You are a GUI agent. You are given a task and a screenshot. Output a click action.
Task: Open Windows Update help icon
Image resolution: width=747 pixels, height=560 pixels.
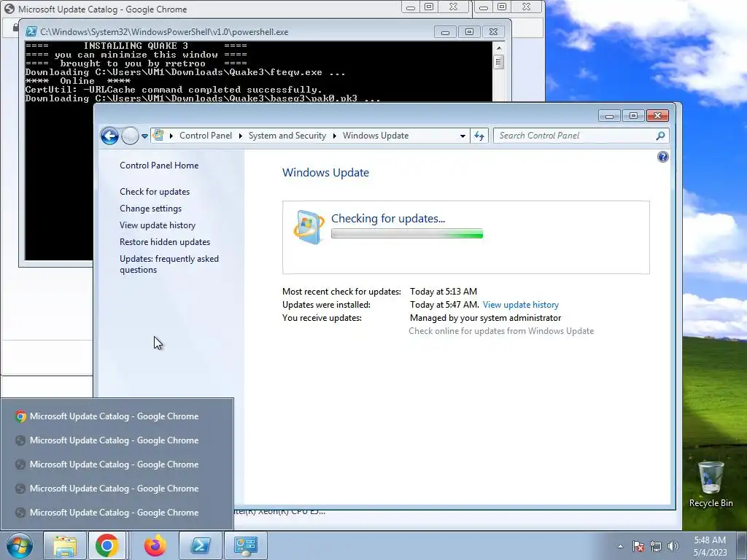tap(662, 157)
